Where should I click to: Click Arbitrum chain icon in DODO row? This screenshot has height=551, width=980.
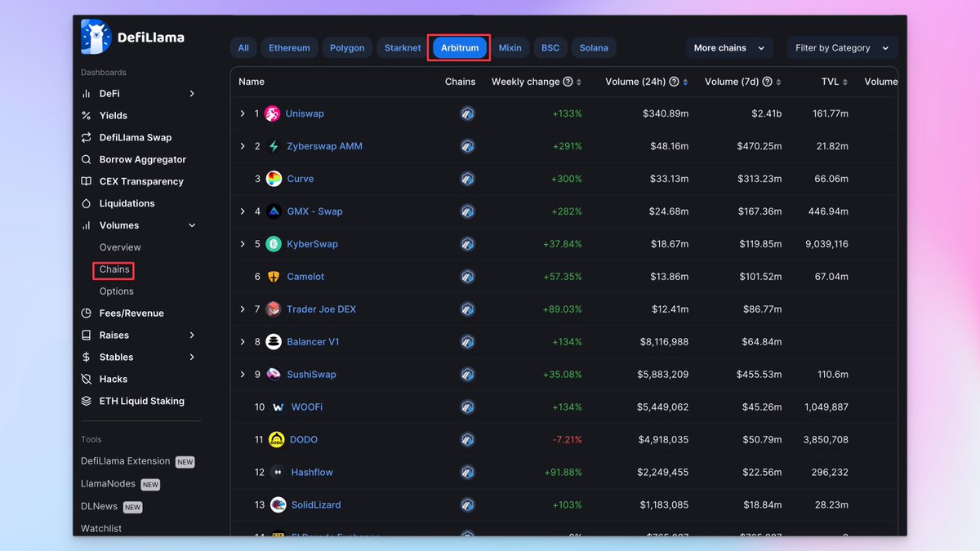467,440
